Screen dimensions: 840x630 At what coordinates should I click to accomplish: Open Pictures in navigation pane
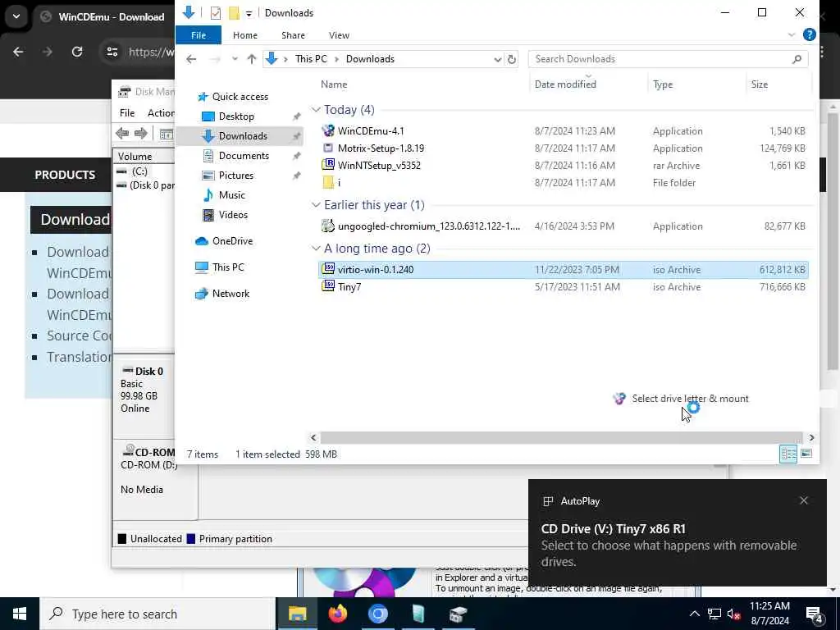tap(235, 176)
